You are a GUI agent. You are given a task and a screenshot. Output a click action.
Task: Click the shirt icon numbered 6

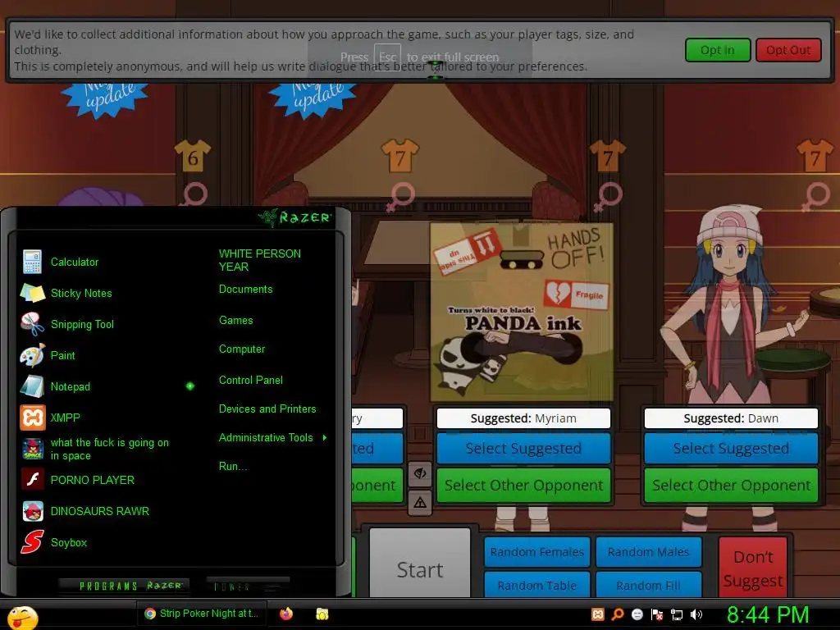pos(193,156)
